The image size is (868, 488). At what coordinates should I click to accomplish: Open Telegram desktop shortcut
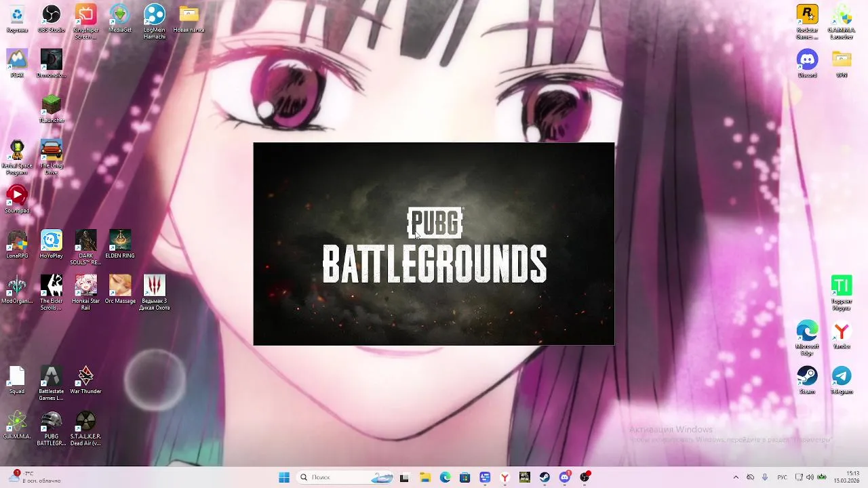pos(842,380)
